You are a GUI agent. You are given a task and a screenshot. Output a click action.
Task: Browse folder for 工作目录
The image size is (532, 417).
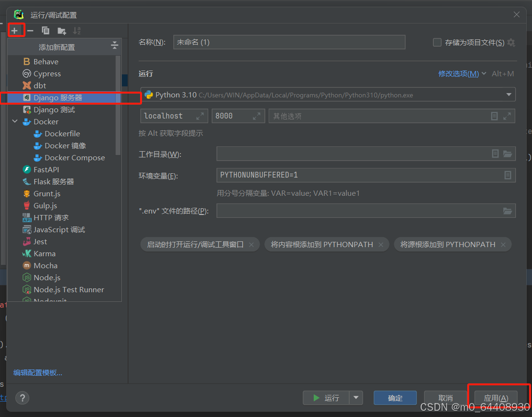(508, 154)
